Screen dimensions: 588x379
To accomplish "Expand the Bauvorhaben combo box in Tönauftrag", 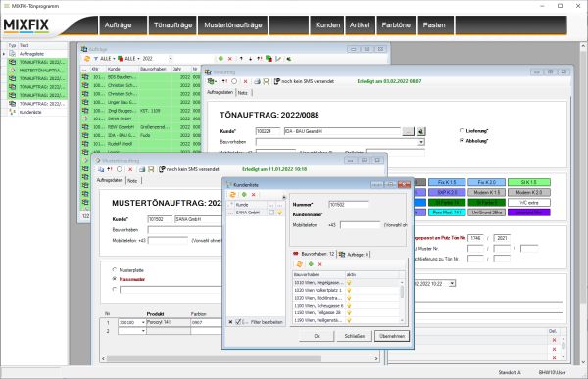I will pyautogui.click(x=421, y=142).
